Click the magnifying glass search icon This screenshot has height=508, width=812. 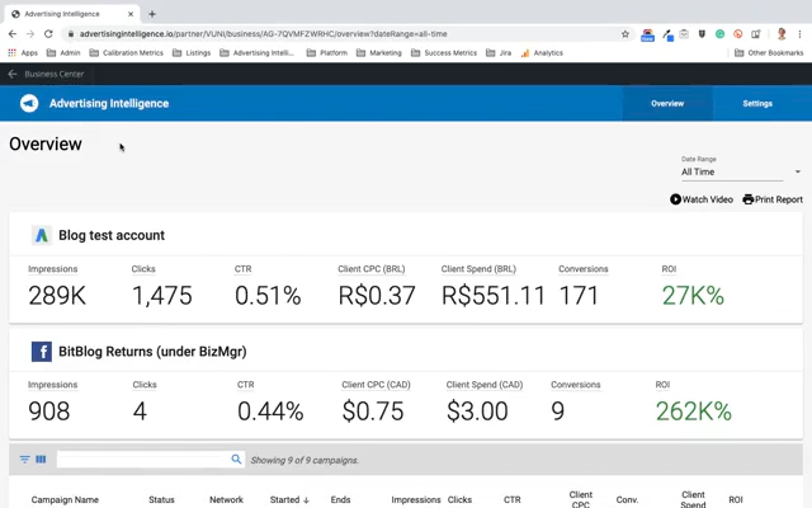pyautogui.click(x=236, y=459)
